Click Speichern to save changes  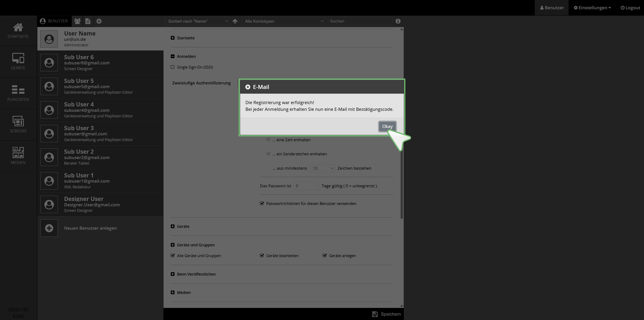386,314
